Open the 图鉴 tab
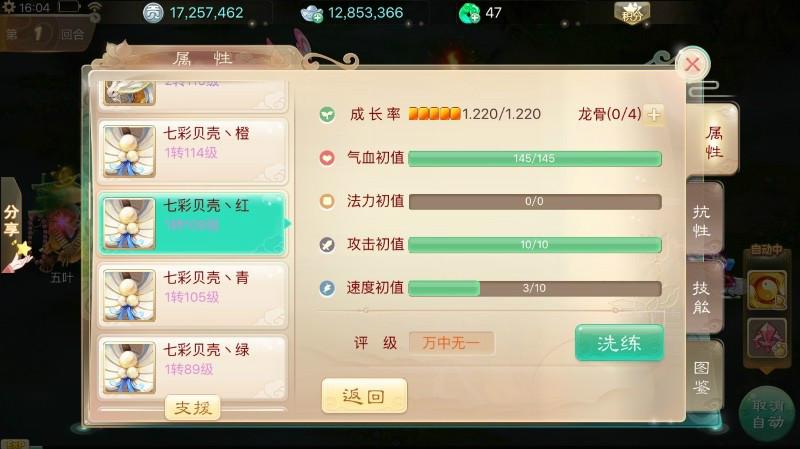The width and height of the screenshot is (800, 449). (703, 377)
